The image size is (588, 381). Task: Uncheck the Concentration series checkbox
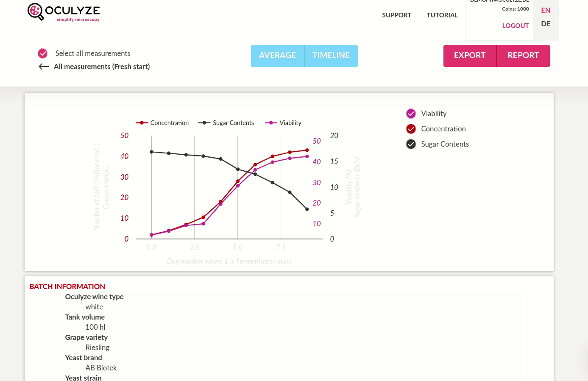click(411, 129)
